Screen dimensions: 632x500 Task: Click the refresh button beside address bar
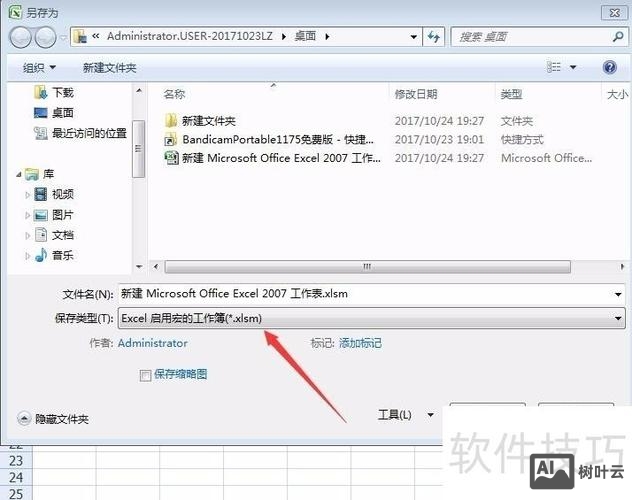[x=433, y=37]
